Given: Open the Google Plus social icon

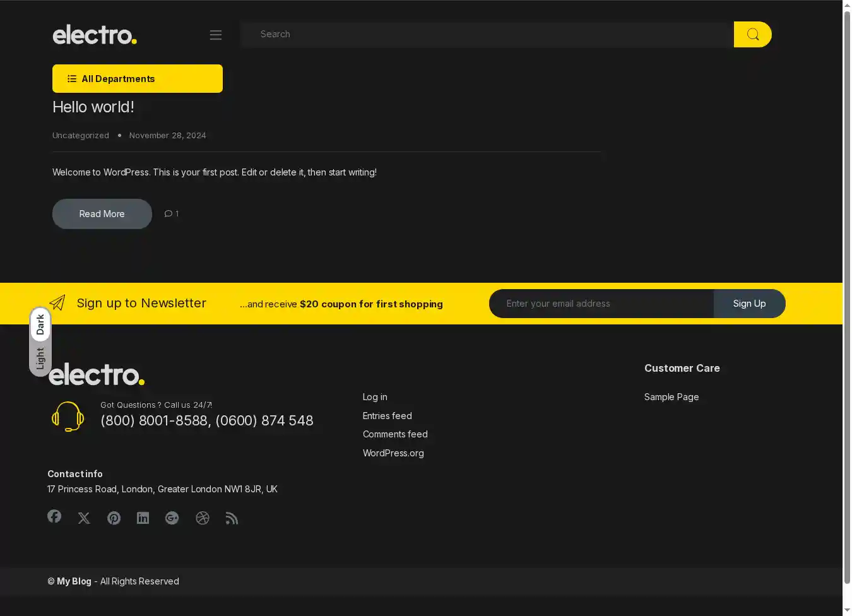Looking at the screenshot, I should coord(172,518).
